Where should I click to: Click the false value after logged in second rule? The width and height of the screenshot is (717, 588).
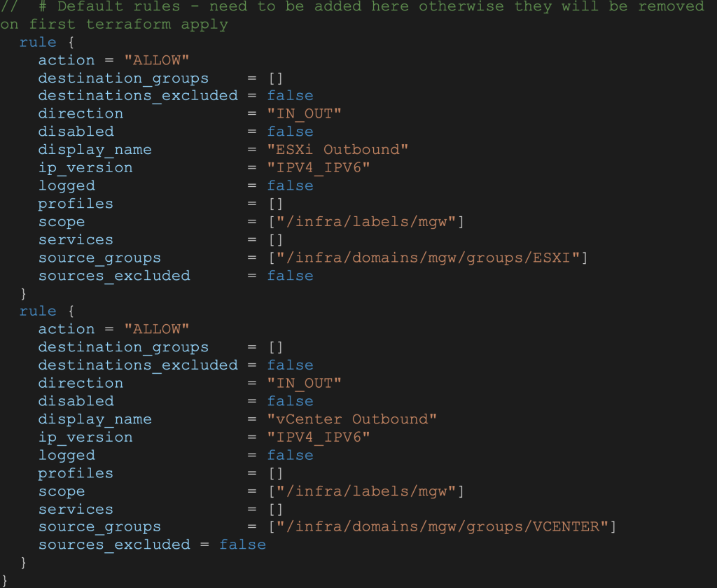click(x=290, y=455)
